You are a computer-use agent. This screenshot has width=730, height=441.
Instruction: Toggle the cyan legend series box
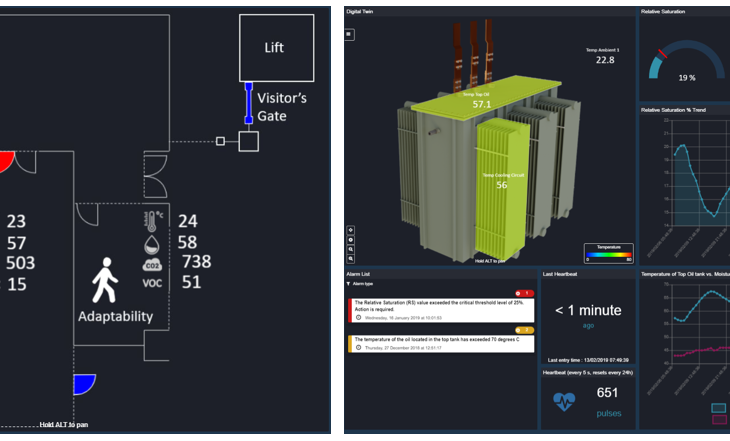tap(718, 408)
